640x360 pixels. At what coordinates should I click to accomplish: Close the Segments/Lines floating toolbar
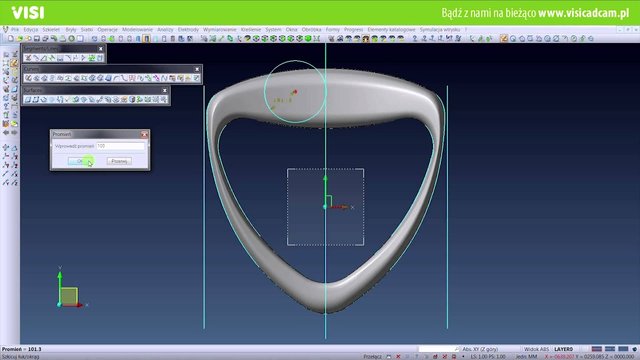pos(101,49)
